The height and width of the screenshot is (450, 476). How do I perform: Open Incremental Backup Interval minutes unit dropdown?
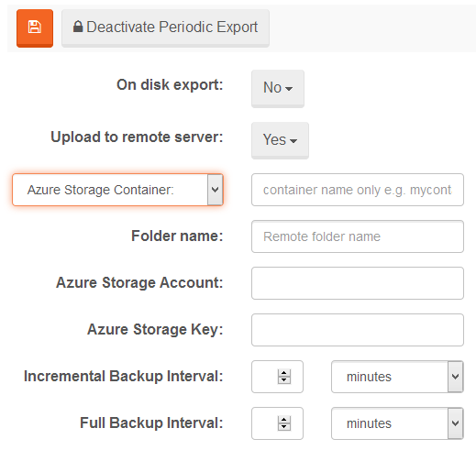point(397,377)
